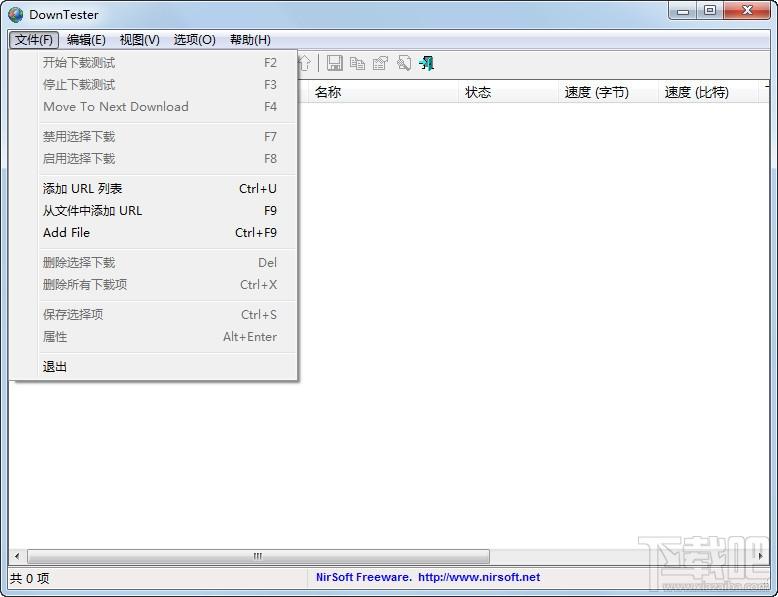Click the Copy toolbar icon
Screen dimensions: 778x597
pos(357,63)
